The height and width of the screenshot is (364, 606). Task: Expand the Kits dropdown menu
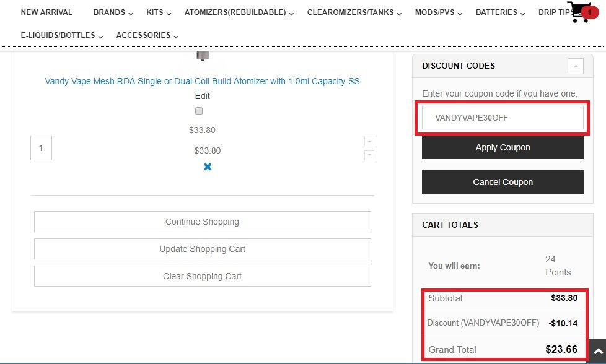[x=159, y=12]
